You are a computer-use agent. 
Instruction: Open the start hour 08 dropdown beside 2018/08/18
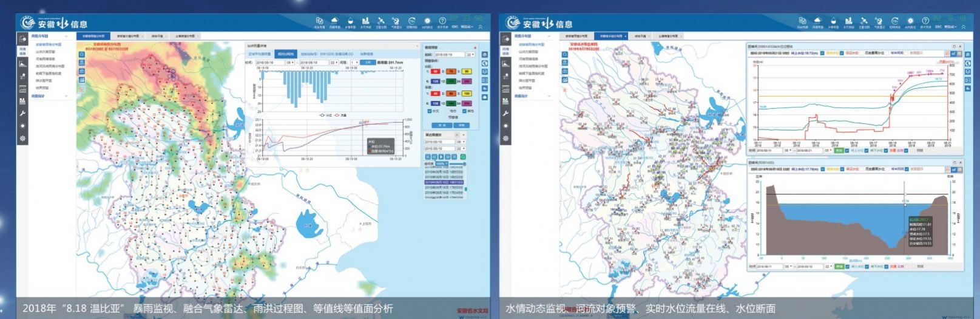click(290, 63)
